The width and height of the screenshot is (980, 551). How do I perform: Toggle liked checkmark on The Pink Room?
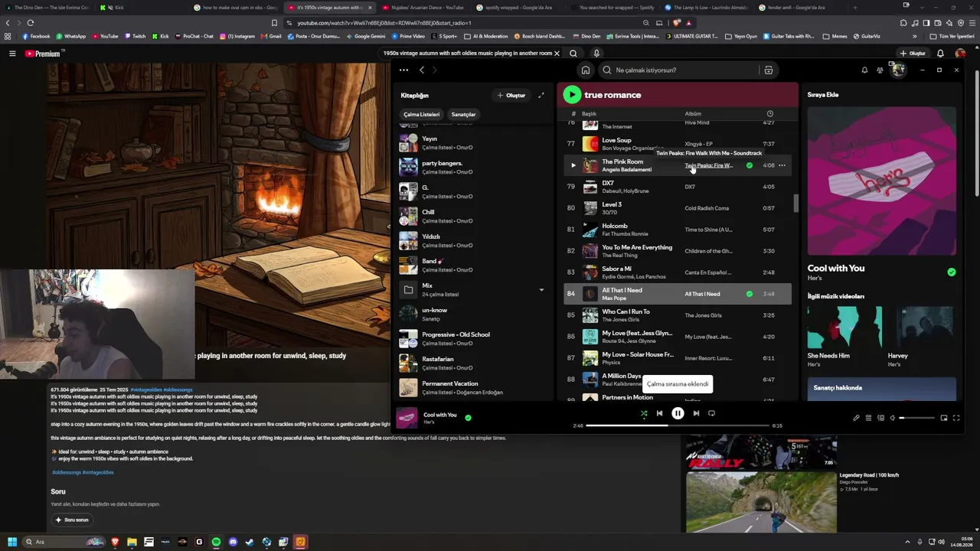pos(750,165)
